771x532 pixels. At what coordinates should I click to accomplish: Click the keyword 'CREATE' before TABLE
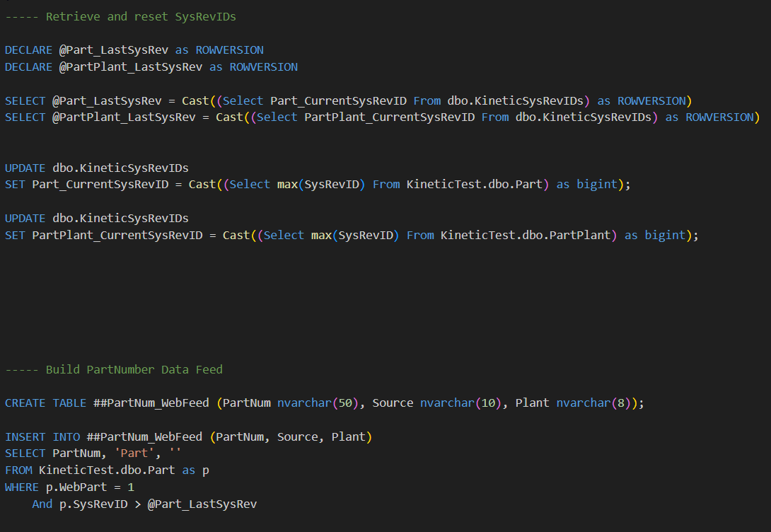25,403
